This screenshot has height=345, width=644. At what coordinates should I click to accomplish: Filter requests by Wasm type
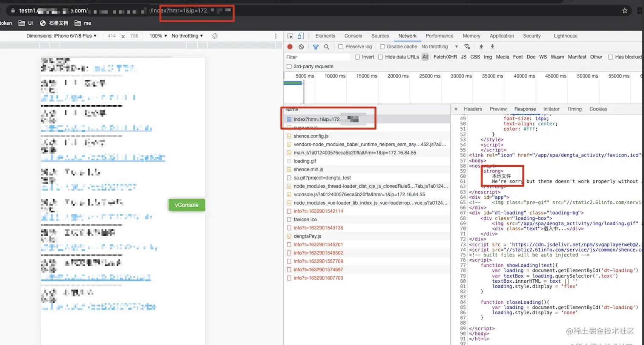point(557,57)
